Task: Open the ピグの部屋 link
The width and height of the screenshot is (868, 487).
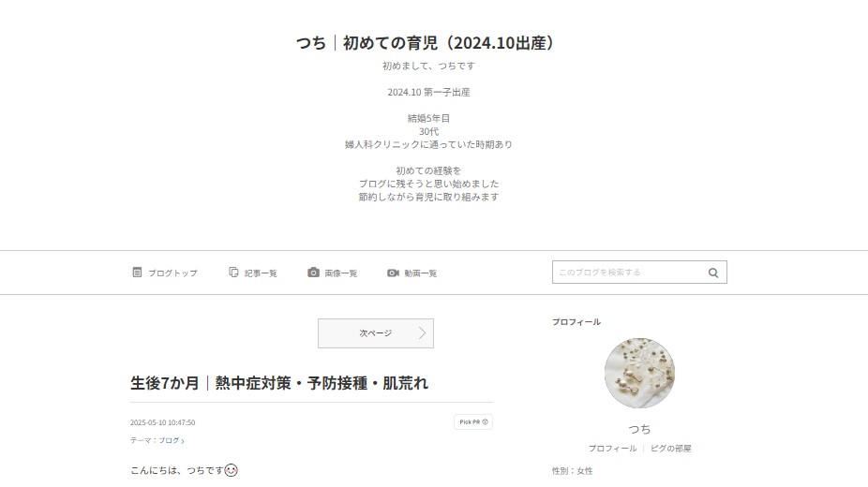Action: click(671, 449)
